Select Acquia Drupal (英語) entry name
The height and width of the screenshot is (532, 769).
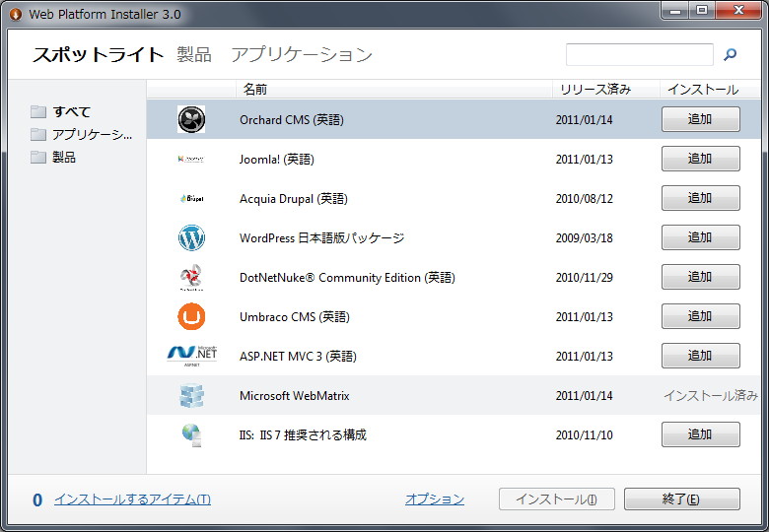pyautogui.click(x=293, y=199)
